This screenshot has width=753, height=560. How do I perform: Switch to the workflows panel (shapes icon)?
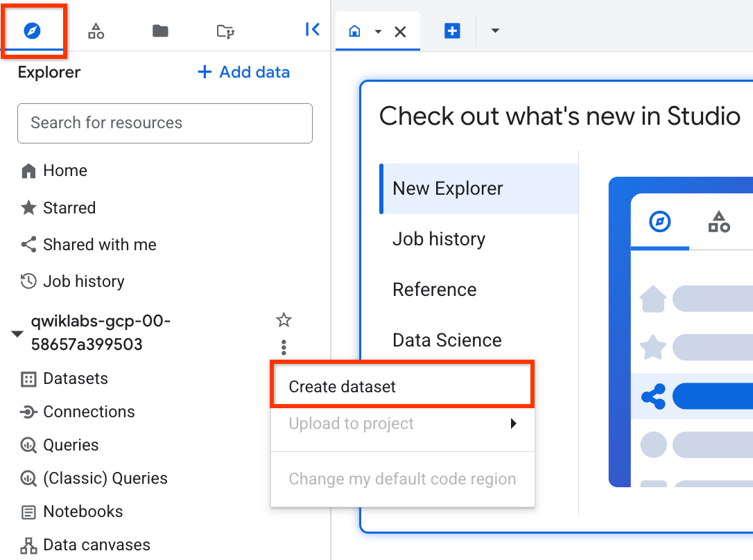[96, 30]
